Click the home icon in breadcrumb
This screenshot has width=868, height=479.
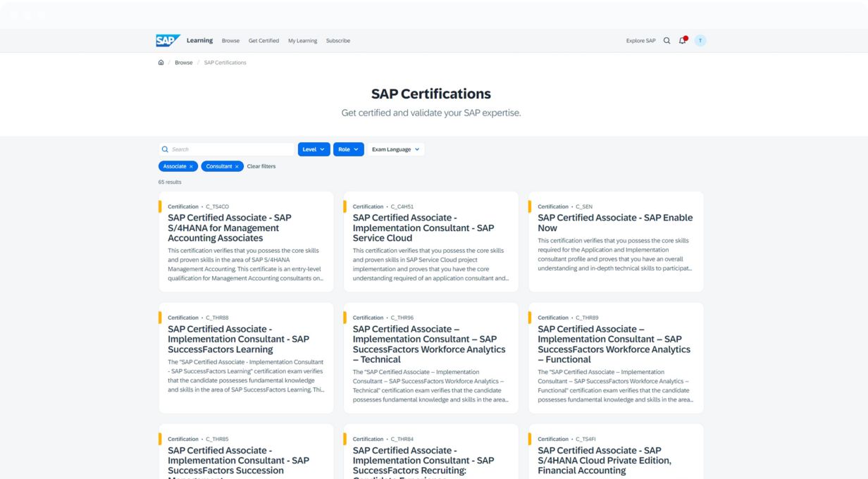161,63
